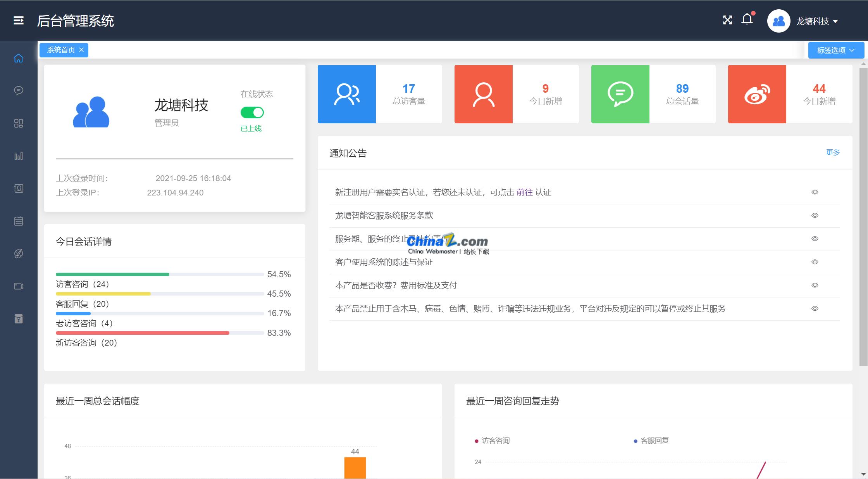
Task: Toggle 客服回复 legend in trend chart
Action: [x=651, y=441]
